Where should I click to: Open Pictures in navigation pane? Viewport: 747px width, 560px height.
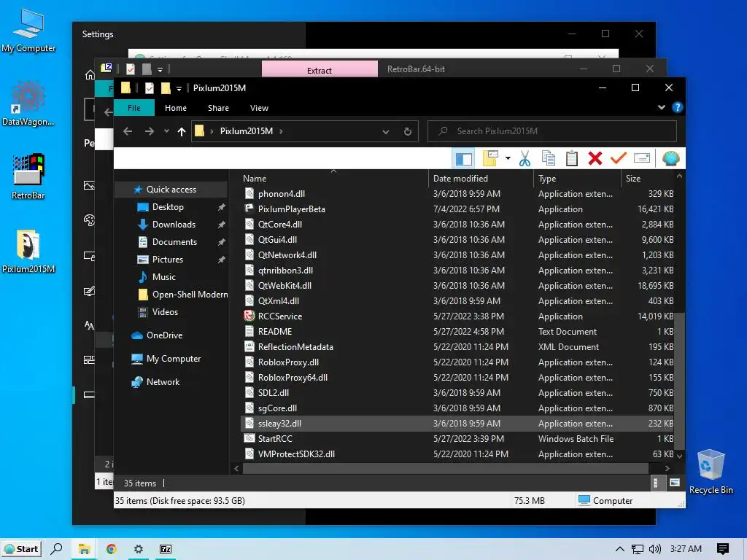click(167, 260)
